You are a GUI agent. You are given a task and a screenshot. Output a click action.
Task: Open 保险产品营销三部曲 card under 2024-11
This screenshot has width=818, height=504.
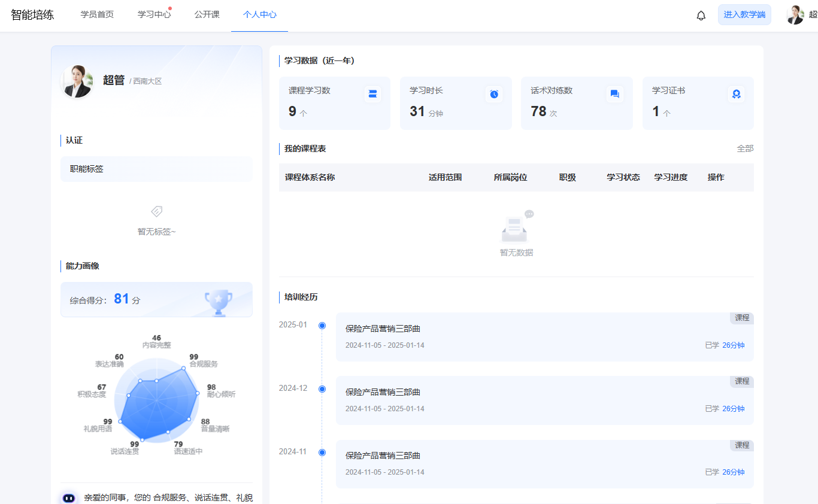[545, 464]
